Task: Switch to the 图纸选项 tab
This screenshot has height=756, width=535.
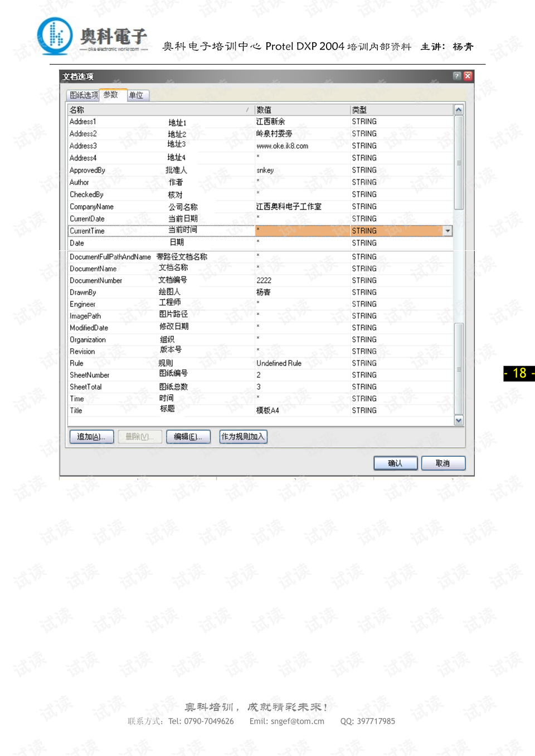Action: 82,95
